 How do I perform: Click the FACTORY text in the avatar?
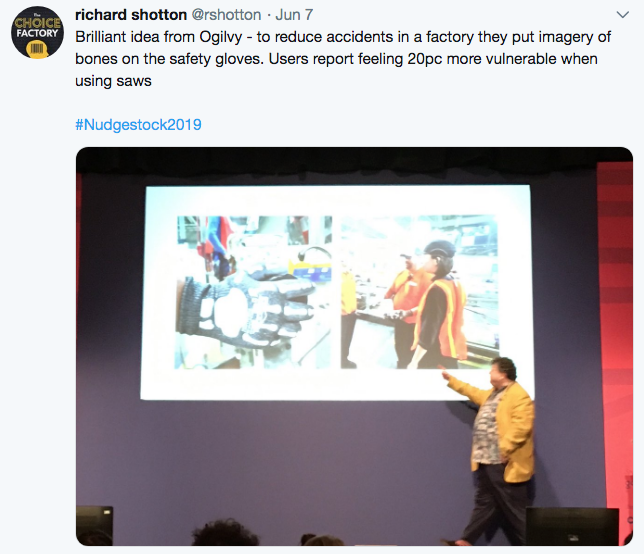pyautogui.click(x=37, y=33)
